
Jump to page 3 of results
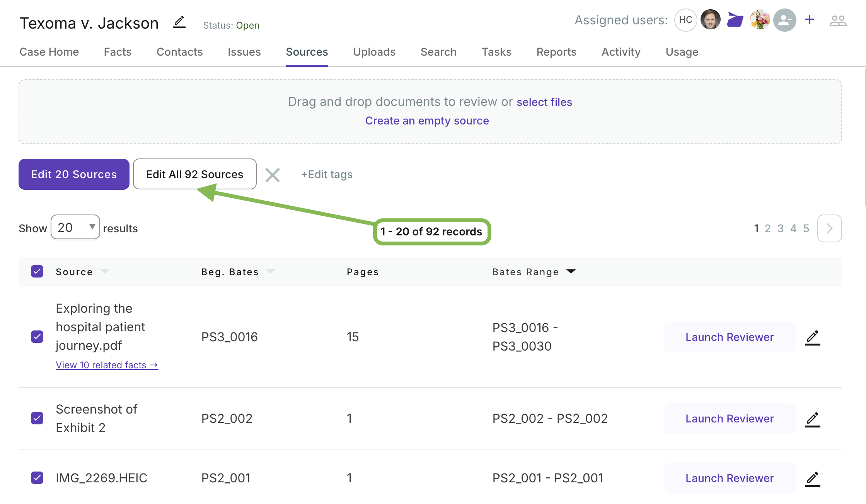781,228
